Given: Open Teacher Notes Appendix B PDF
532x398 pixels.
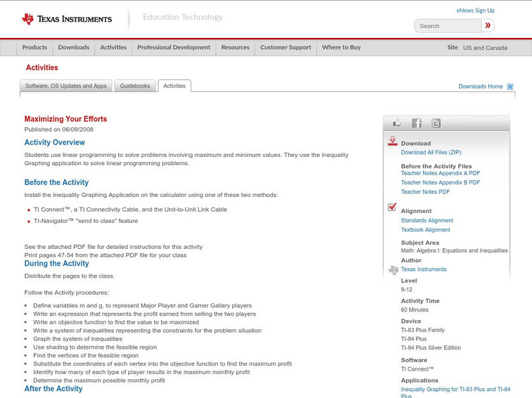Looking at the screenshot, I should [440, 182].
